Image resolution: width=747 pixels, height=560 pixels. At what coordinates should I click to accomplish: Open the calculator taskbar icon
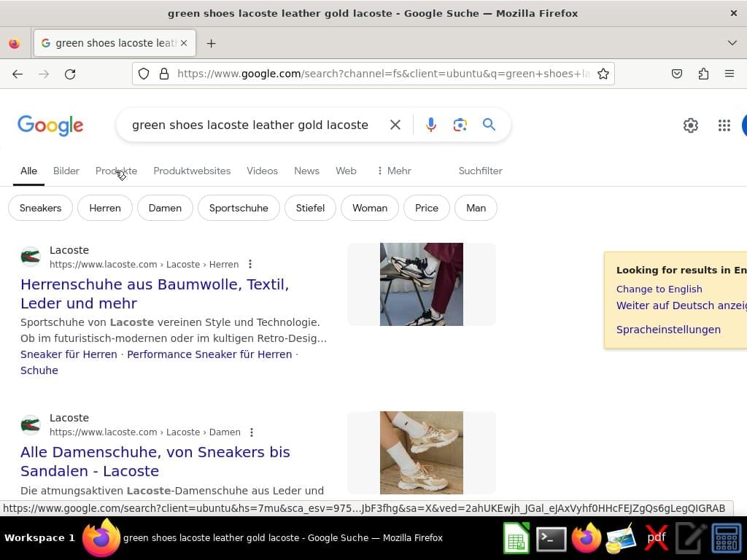726,539
